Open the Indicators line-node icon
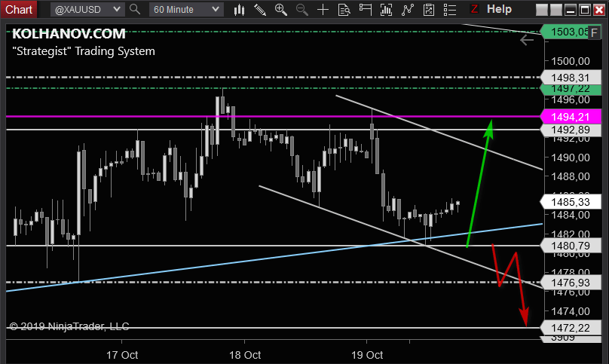 pyautogui.click(x=408, y=10)
